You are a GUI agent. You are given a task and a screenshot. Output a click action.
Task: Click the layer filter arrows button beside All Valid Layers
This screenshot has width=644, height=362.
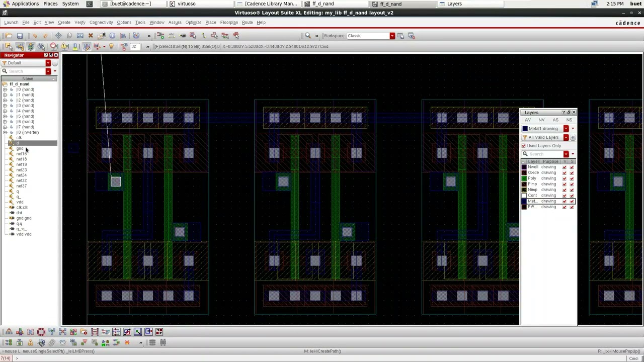coord(573,137)
